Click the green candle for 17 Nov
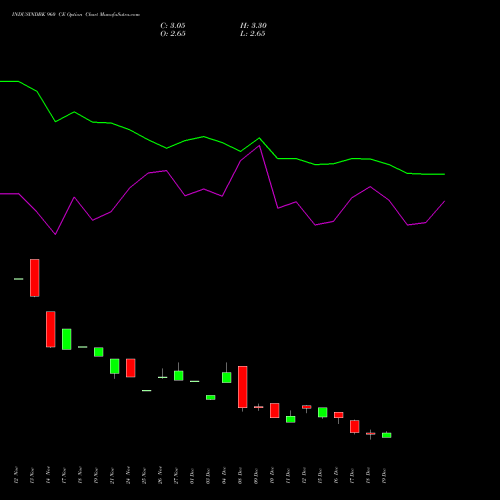500x500 pixels. pyautogui.click(x=67, y=339)
